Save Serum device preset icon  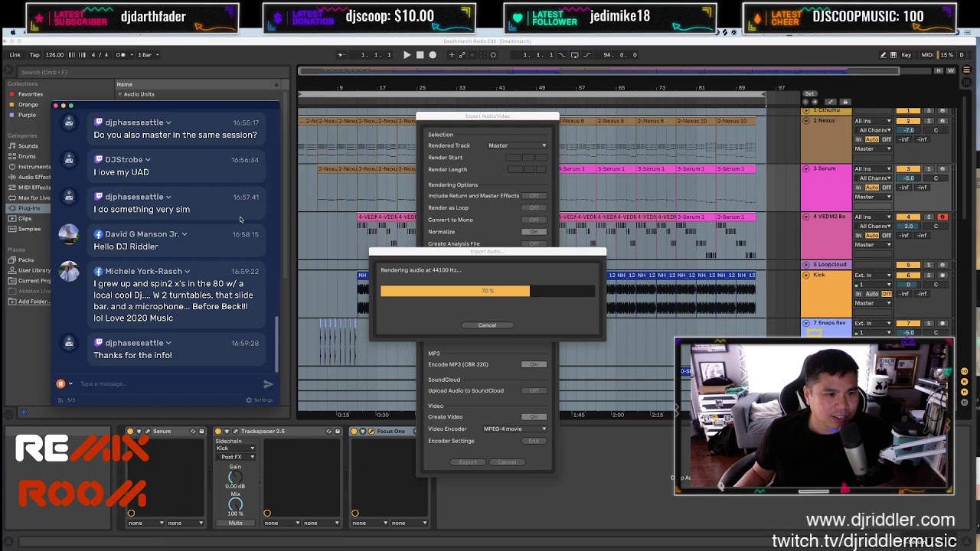coord(202,432)
